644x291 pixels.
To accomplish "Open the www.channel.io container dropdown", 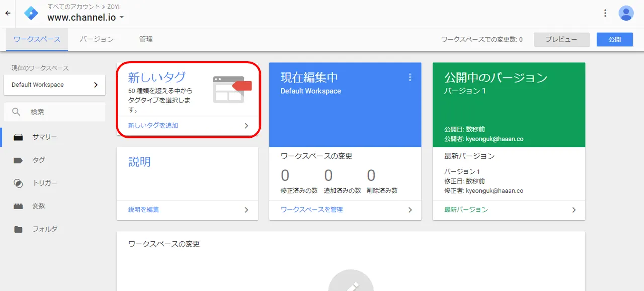I will click(86, 17).
